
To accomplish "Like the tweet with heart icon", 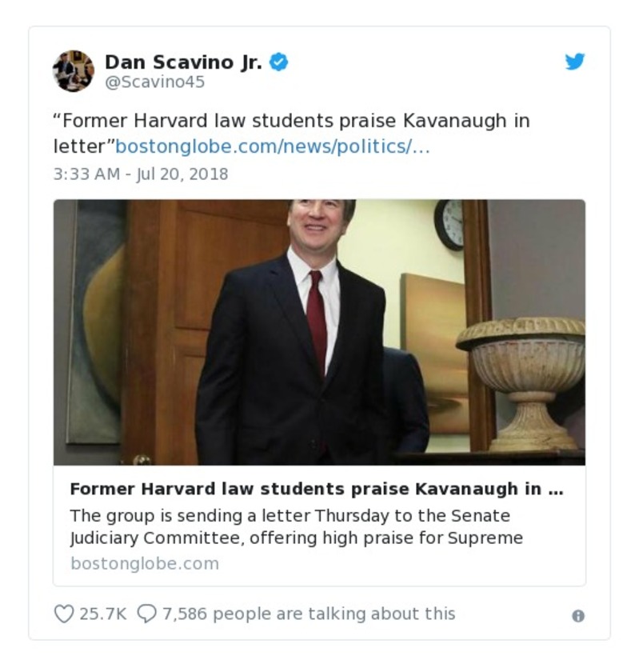I will (x=64, y=614).
